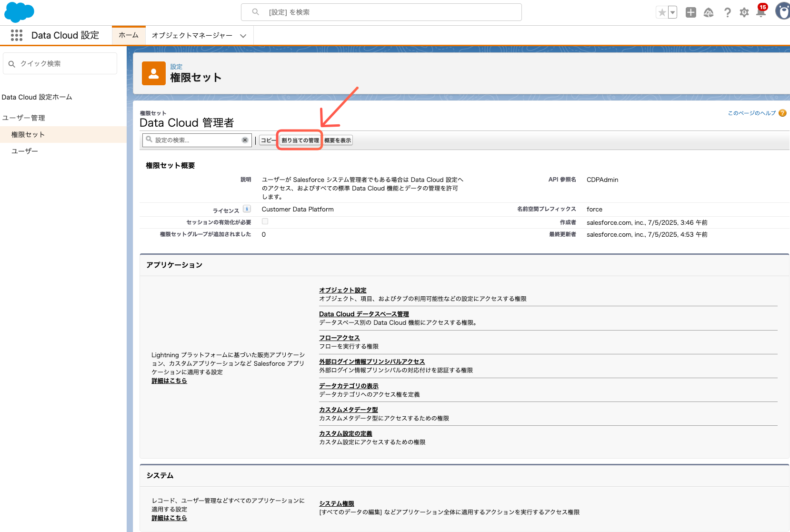This screenshot has height=532, width=790.
Task: Open the フローアクセス link
Action: click(x=340, y=338)
